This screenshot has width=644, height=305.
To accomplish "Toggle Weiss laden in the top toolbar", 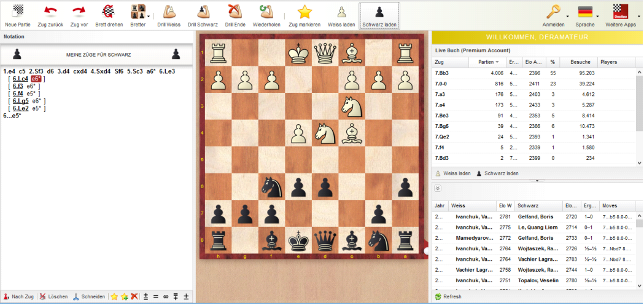I will point(341,15).
